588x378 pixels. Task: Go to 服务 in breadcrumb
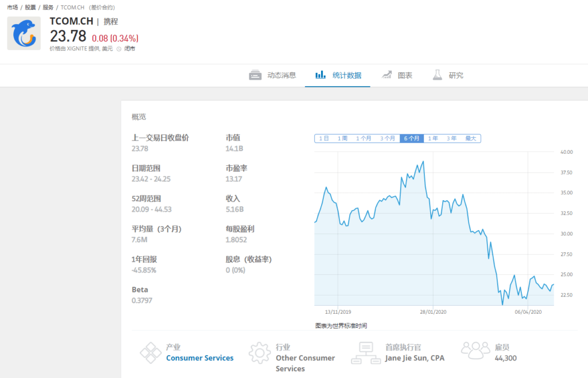(x=48, y=7)
